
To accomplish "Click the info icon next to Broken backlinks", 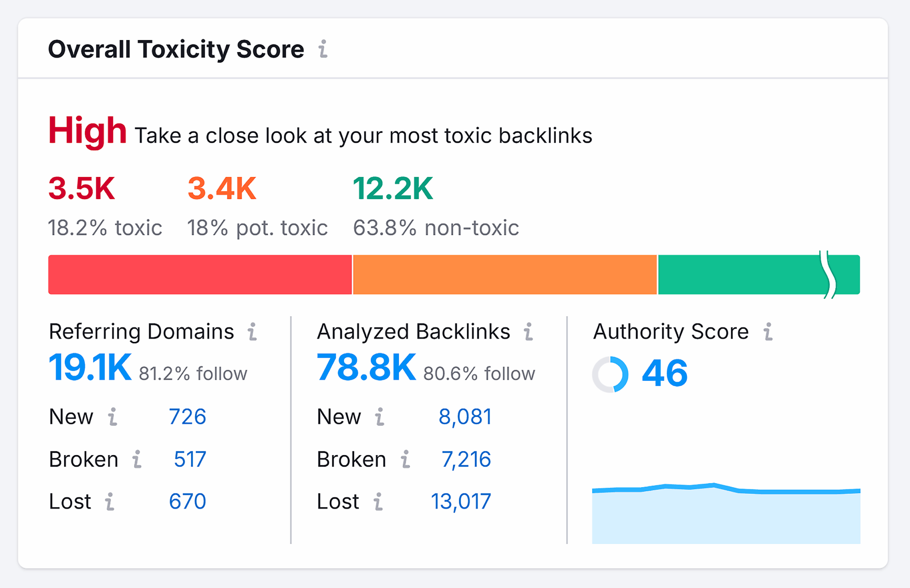I will click(x=405, y=459).
